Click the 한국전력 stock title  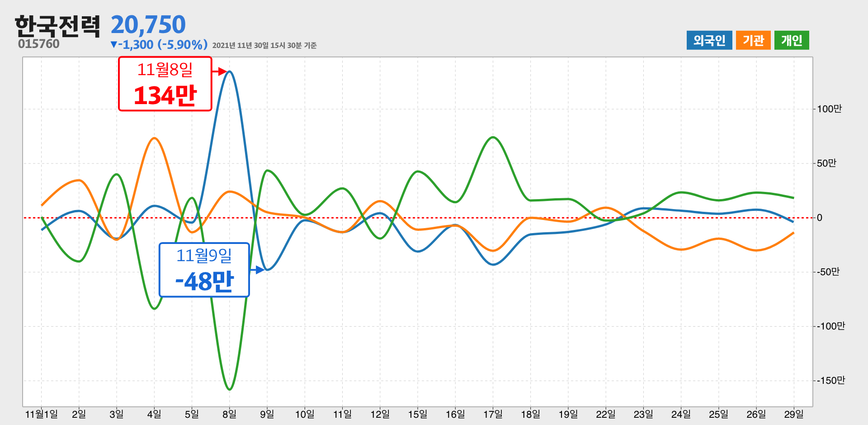(57, 26)
